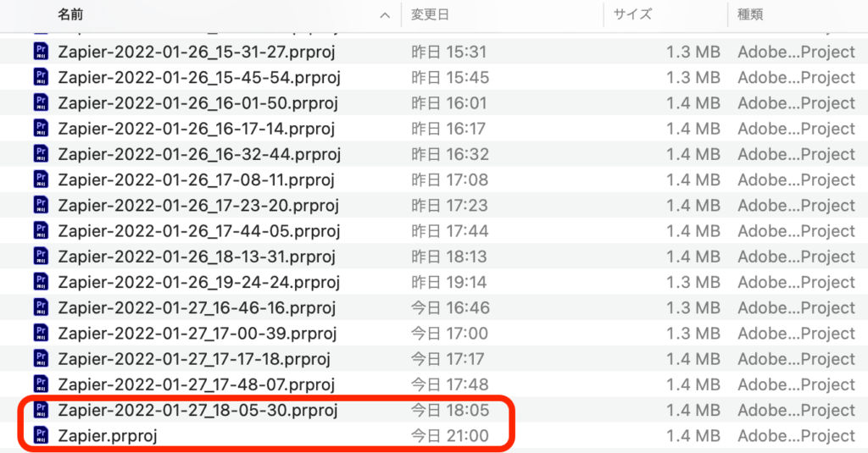Image resolution: width=868 pixels, height=453 pixels.
Task: Sort by the 種類 column header
Action: [750, 15]
